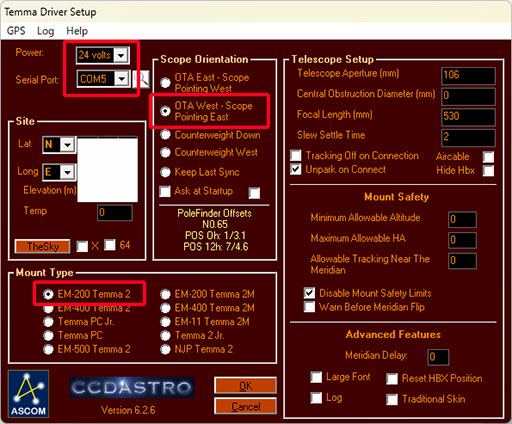Open the Power voltage dropdown
Image resolution: width=512 pixels, height=424 pixels.
pos(121,55)
